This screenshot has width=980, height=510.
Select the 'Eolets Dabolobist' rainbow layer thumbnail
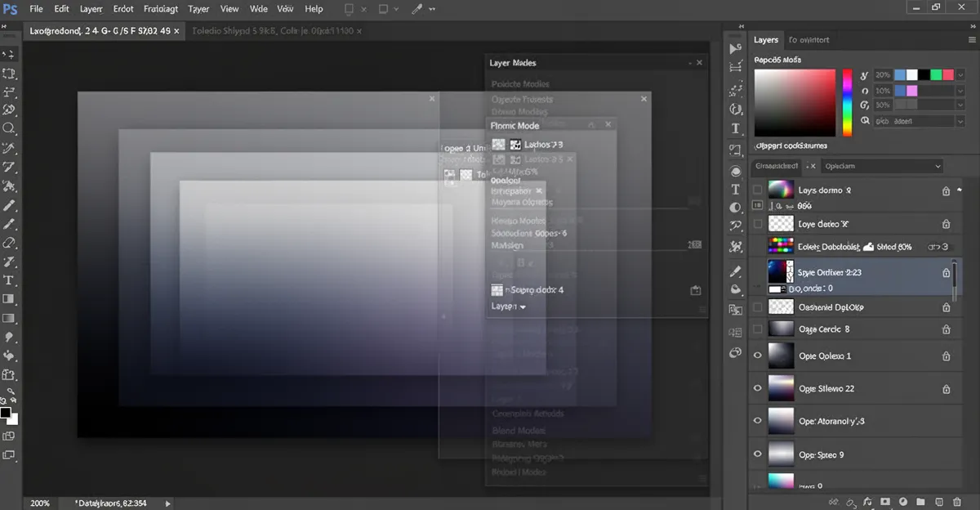click(782, 245)
